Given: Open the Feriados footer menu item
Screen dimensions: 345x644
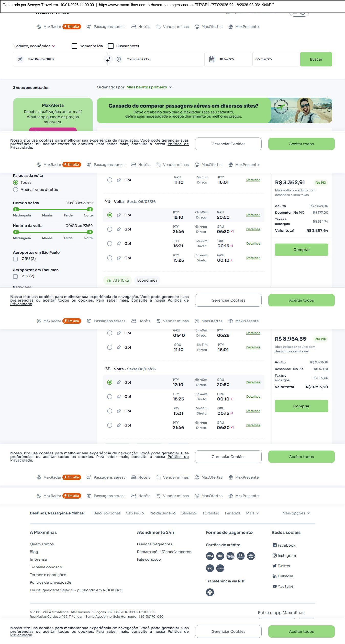Looking at the screenshot, I should click(x=232, y=513).
